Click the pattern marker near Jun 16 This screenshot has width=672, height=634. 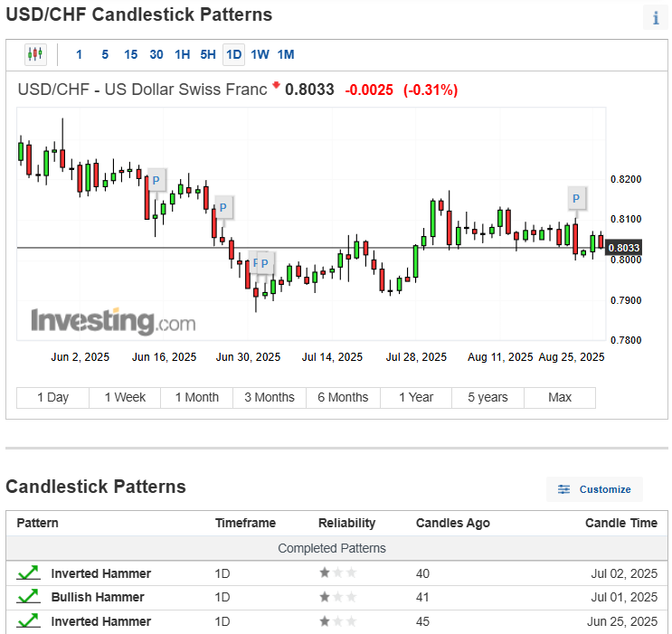156,181
